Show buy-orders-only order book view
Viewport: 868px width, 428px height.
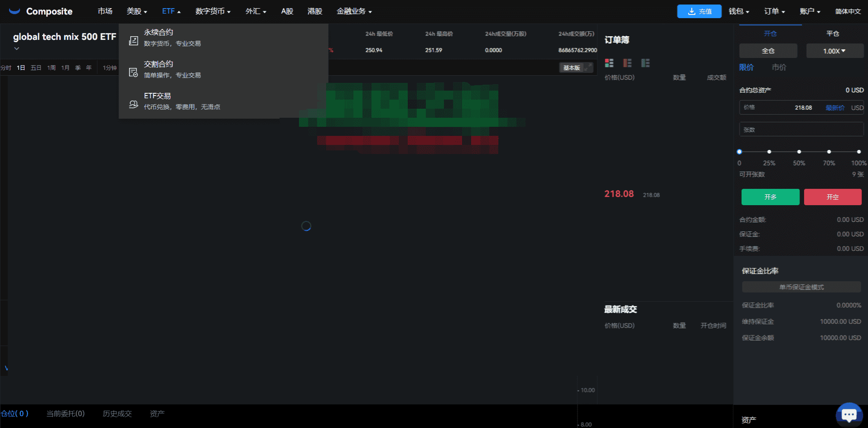[645, 63]
